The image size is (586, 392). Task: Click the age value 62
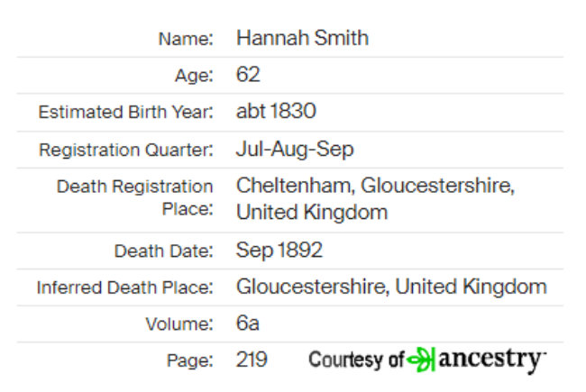[248, 75]
